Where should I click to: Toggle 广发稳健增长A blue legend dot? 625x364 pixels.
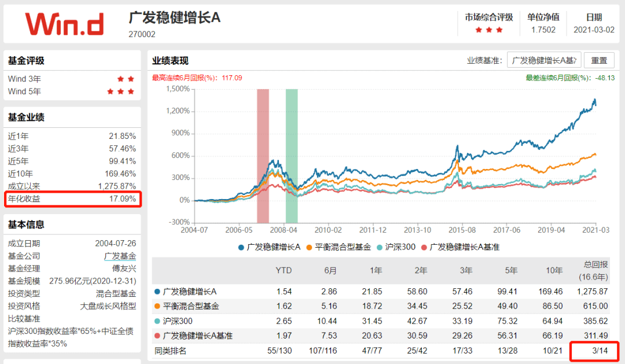[241, 248]
